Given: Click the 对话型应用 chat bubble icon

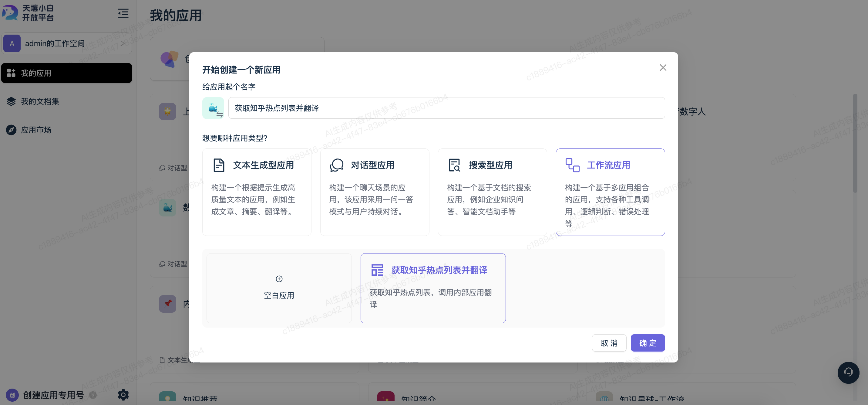Looking at the screenshot, I should coord(336,165).
